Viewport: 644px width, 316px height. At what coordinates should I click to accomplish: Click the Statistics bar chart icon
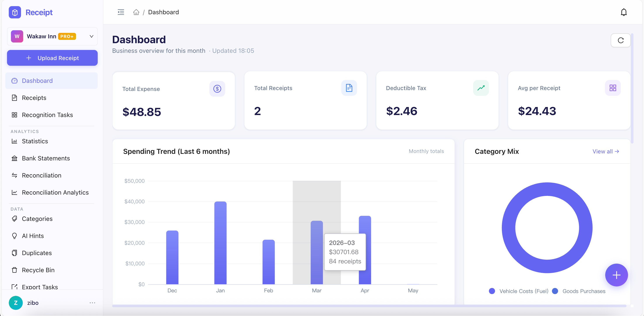(x=14, y=141)
